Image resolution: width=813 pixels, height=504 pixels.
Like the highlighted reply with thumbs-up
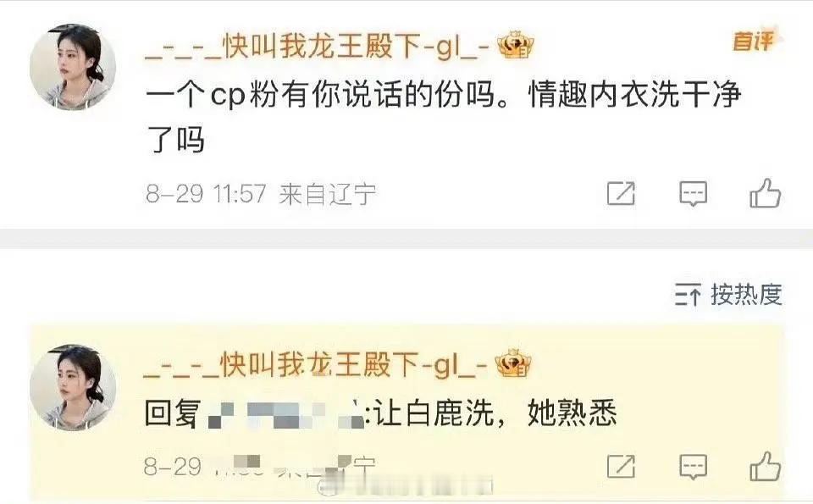(766, 466)
